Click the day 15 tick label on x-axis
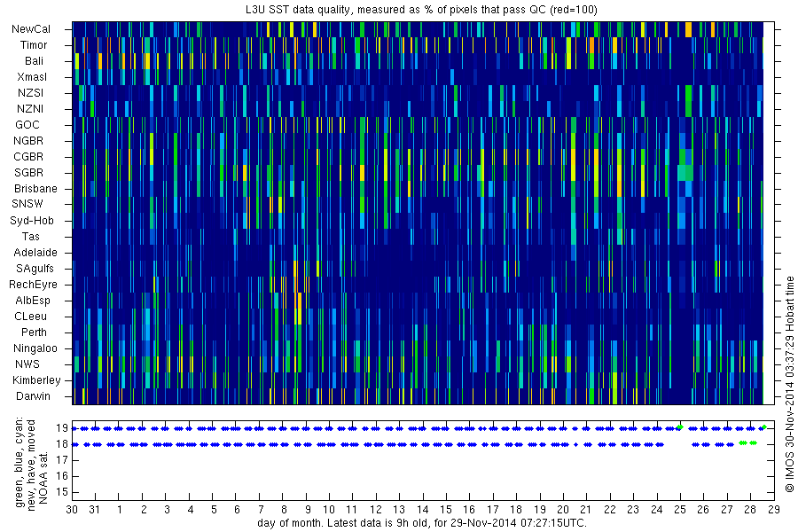798x532 pixels. point(446,510)
